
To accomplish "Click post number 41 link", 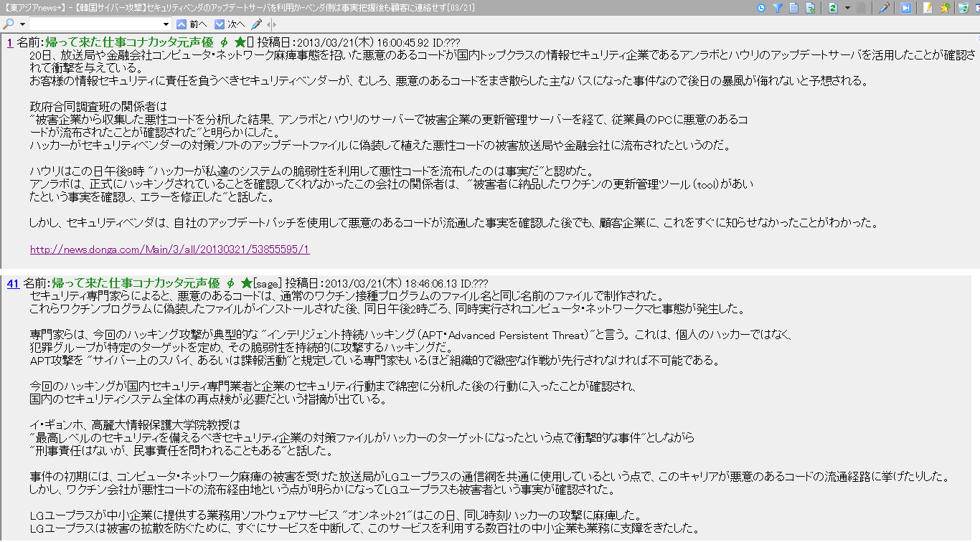I will pyautogui.click(x=13, y=283).
